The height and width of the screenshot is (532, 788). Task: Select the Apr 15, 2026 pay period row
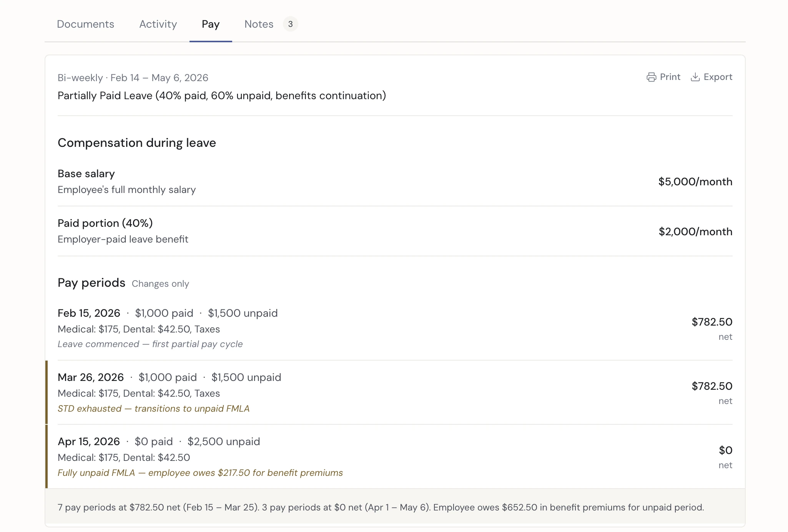[x=89, y=442]
